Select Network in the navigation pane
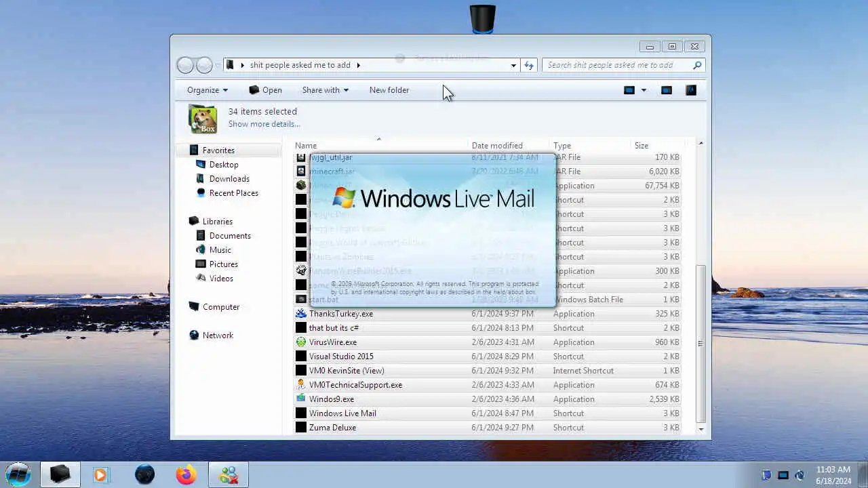This screenshot has height=488, width=868. tap(218, 335)
